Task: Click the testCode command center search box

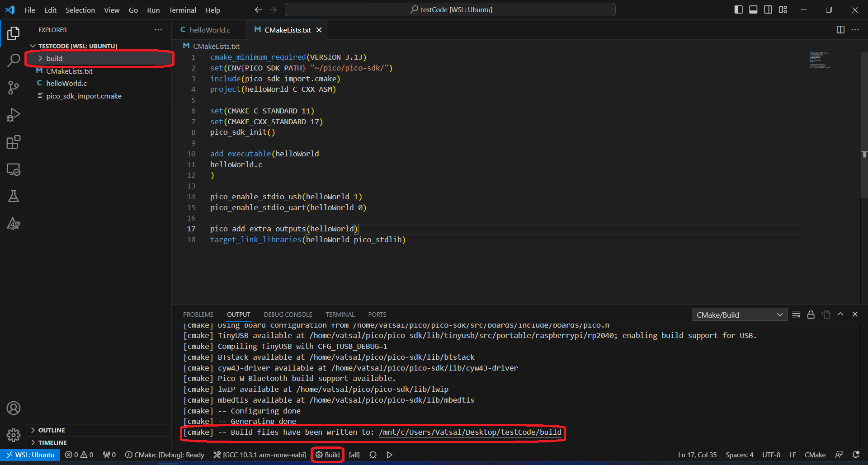Action: [x=450, y=9]
